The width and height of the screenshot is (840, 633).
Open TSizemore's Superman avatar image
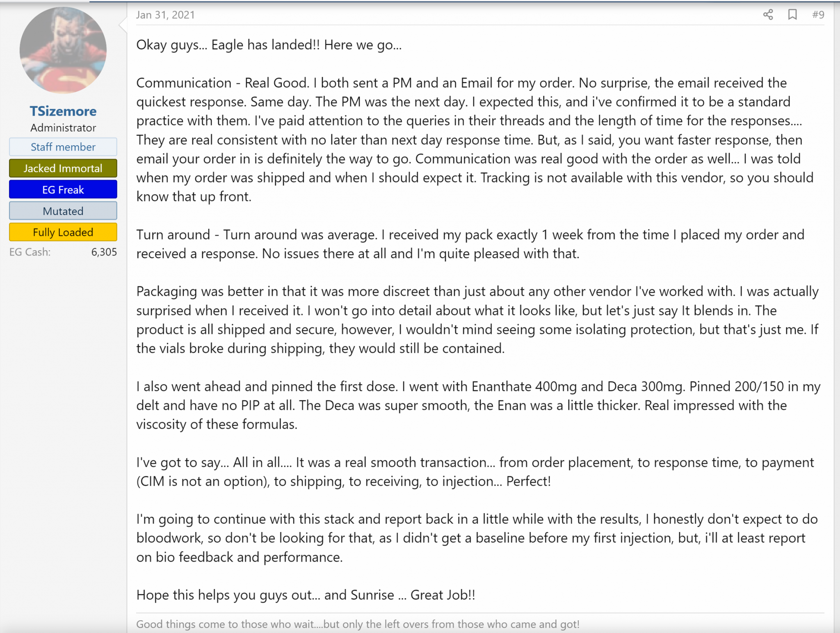click(x=63, y=50)
